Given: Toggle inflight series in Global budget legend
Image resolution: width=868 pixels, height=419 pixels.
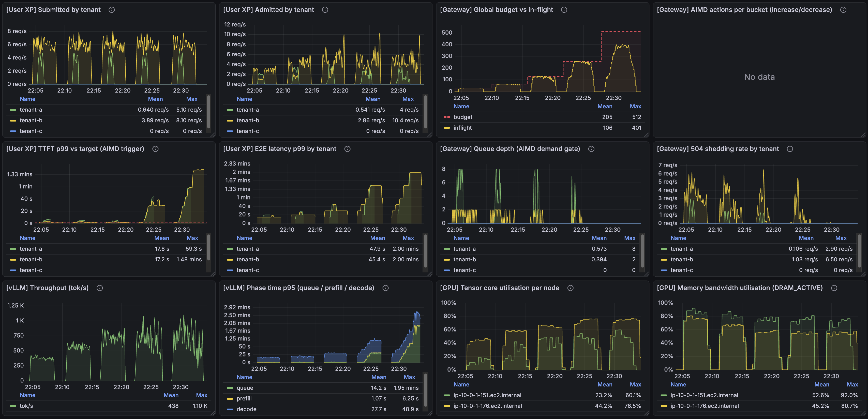Looking at the screenshot, I should click(462, 128).
